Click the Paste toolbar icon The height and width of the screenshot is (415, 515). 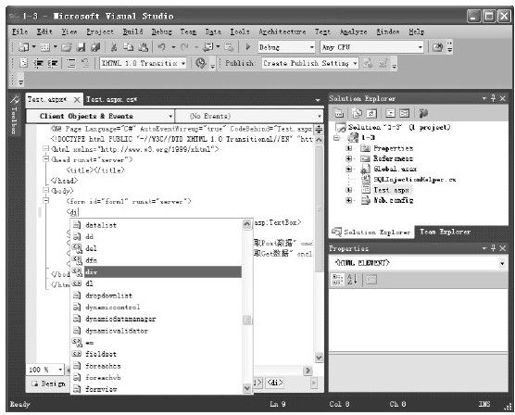(x=143, y=47)
